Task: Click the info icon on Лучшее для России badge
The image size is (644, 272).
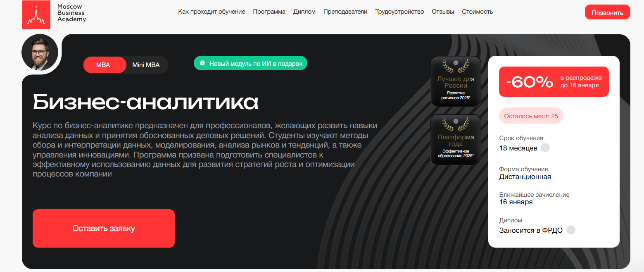Action: click(456, 63)
